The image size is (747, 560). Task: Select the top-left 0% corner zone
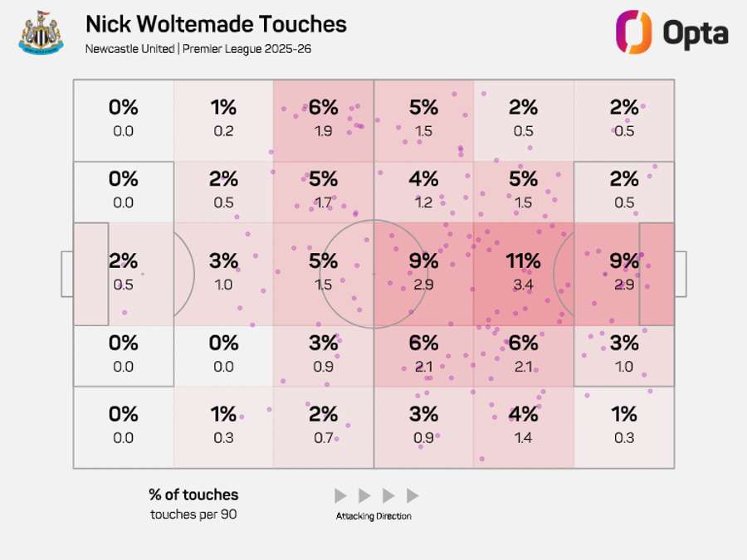coord(123,119)
